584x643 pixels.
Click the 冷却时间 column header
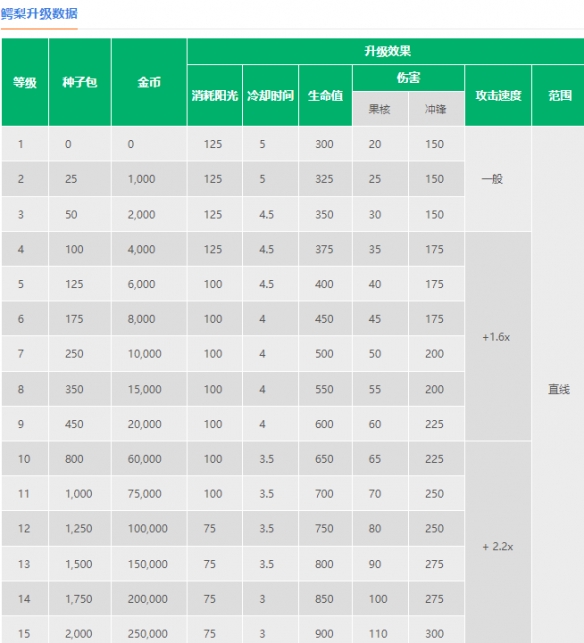point(271,96)
